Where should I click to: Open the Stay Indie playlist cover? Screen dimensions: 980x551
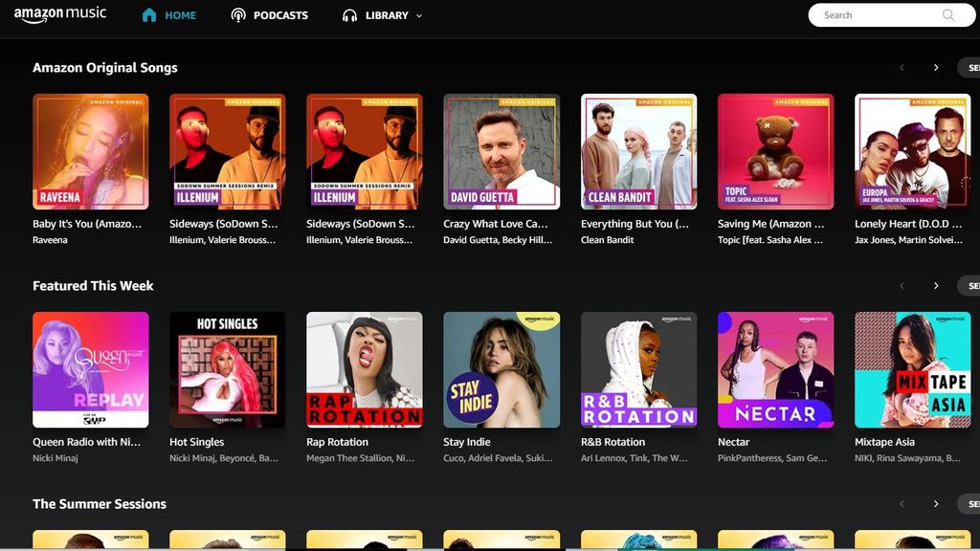pyautogui.click(x=501, y=369)
